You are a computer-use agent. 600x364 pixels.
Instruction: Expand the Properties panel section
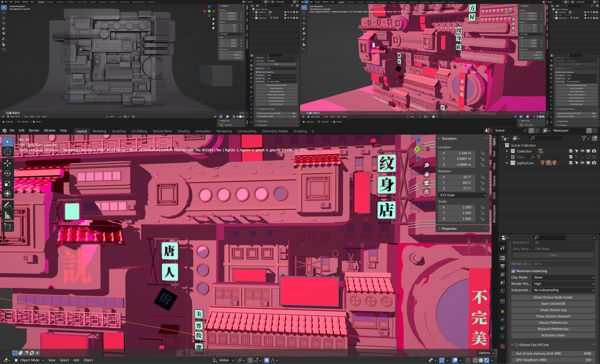click(449, 229)
